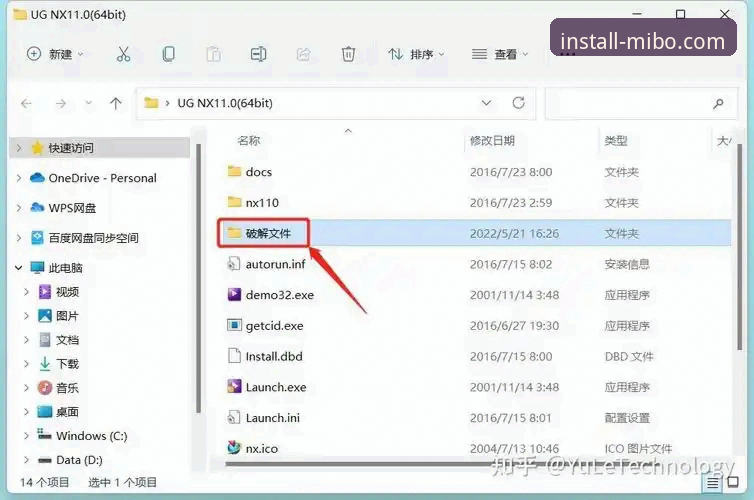Open recent locations chevron dropdown
This screenshot has width=754, height=500.
88,103
